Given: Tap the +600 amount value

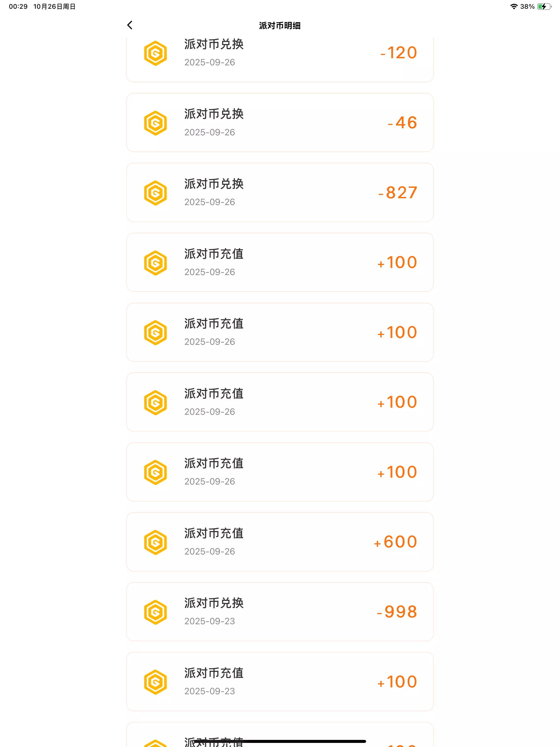Looking at the screenshot, I should (395, 542).
